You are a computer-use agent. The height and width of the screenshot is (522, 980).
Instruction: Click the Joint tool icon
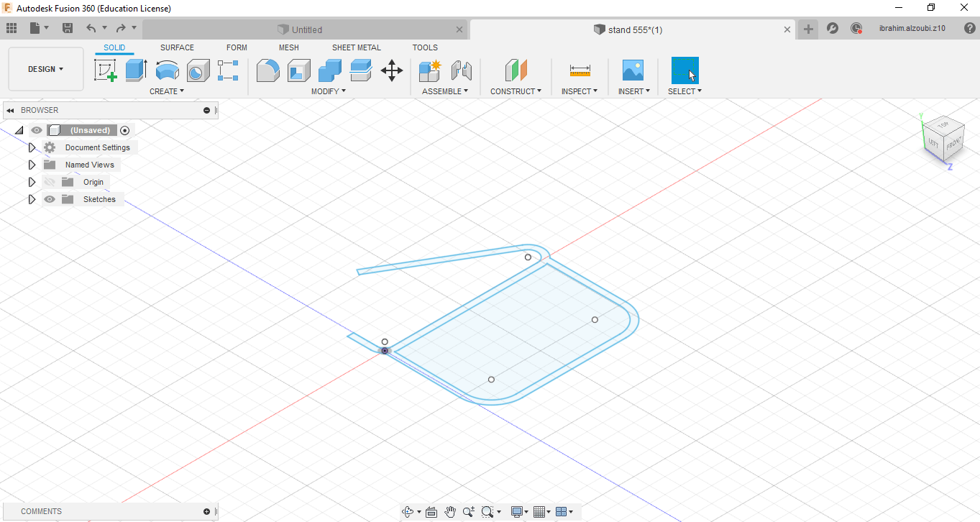click(461, 70)
